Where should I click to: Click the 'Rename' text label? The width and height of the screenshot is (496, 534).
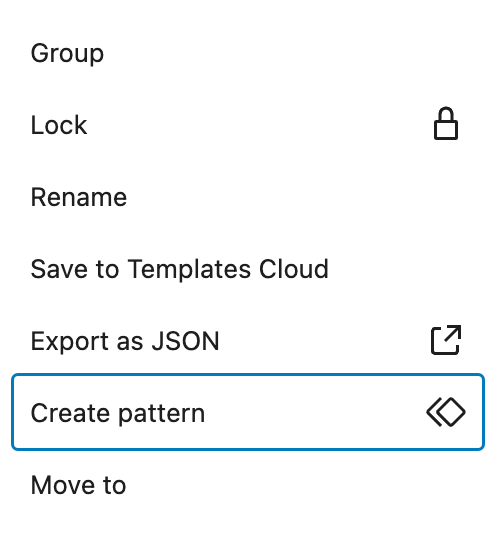point(79,197)
